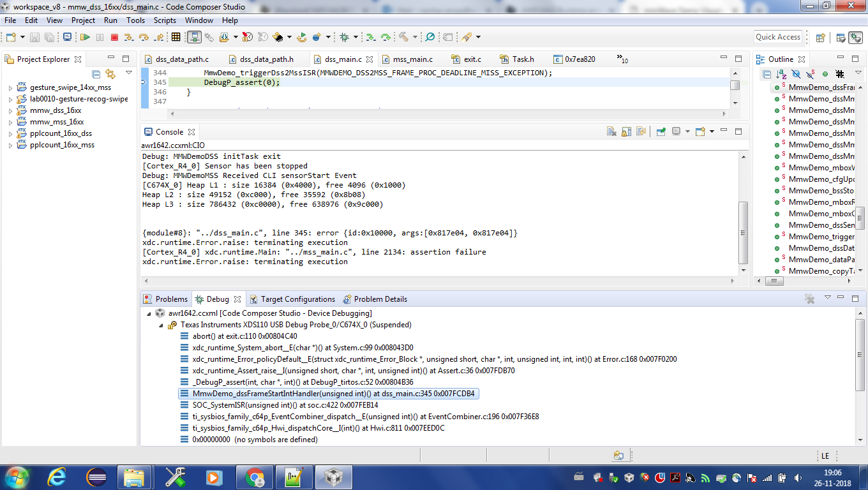Open the Project menu
Image resolution: width=868 pixels, height=490 pixels.
(83, 20)
